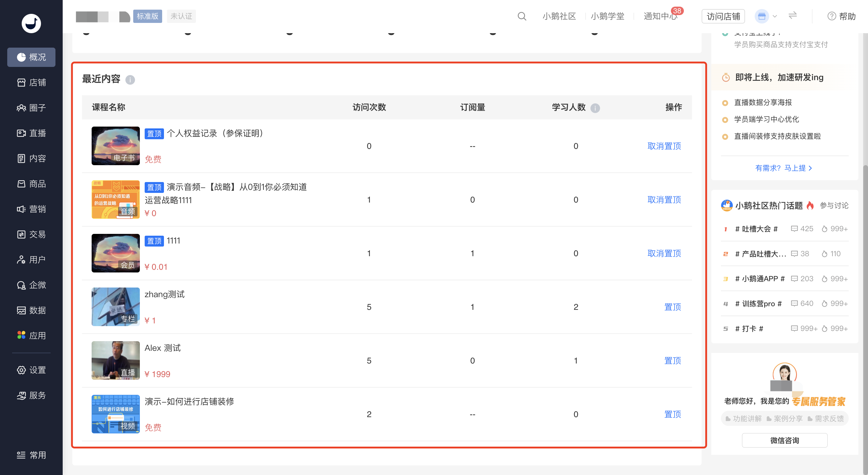This screenshot has width=868, height=475.
Task: Click the switch-account arrows icon in header
Action: click(793, 15)
